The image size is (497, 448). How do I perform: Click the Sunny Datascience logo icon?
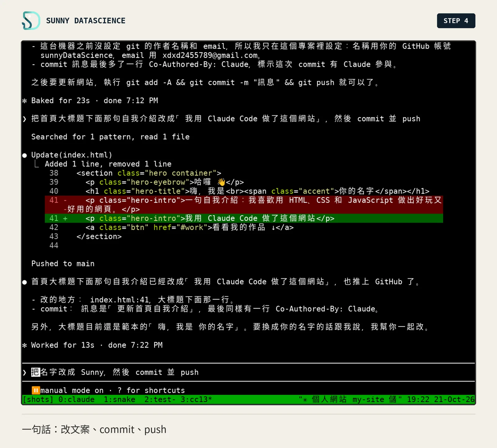(x=31, y=21)
